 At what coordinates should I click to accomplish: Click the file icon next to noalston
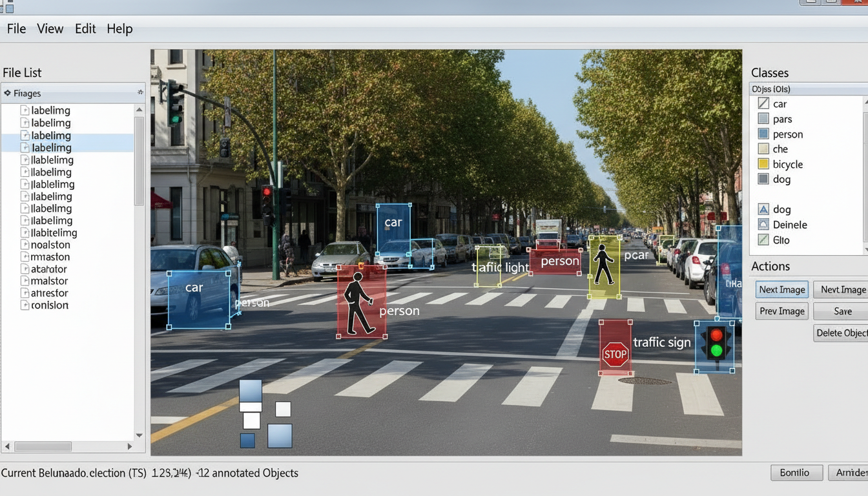click(x=25, y=245)
